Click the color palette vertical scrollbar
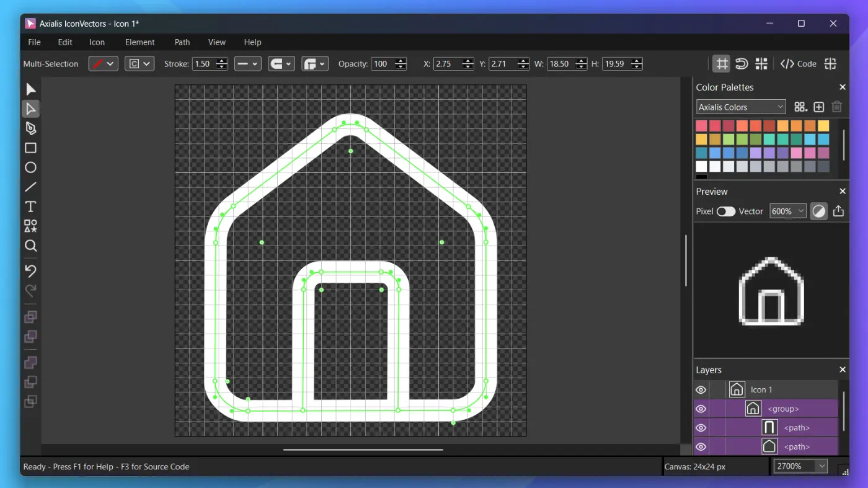This screenshot has width=868, height=488. (843, 146)
